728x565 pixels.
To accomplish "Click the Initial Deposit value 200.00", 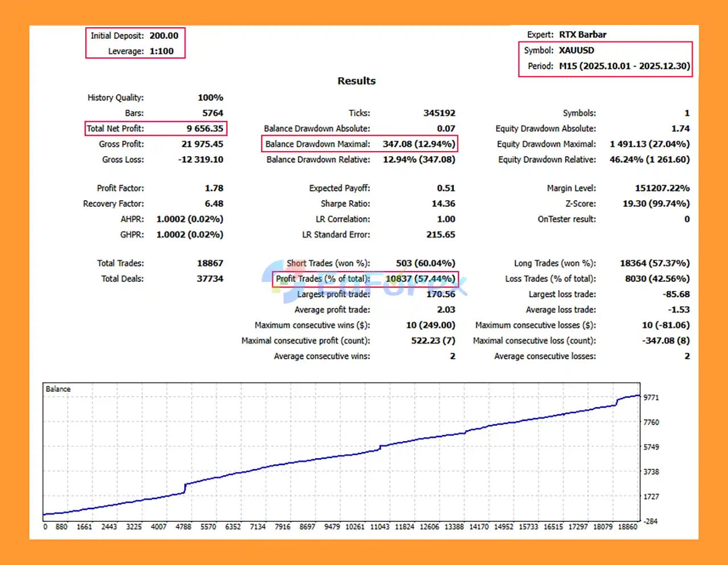I will 164,36.
